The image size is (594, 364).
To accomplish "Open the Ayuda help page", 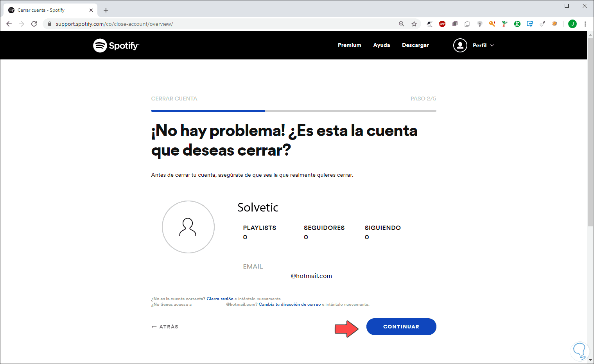I will (x=382, y=45).
